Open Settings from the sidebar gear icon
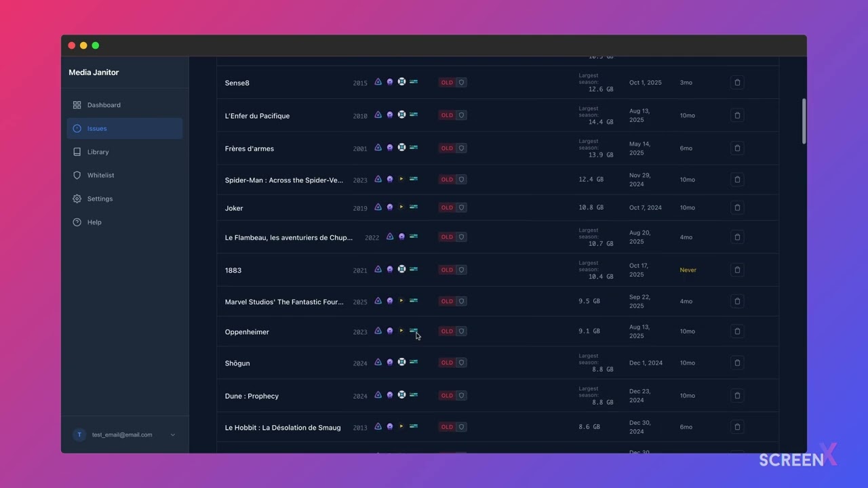Screen dimensions: 868x488 coord(77,199)
